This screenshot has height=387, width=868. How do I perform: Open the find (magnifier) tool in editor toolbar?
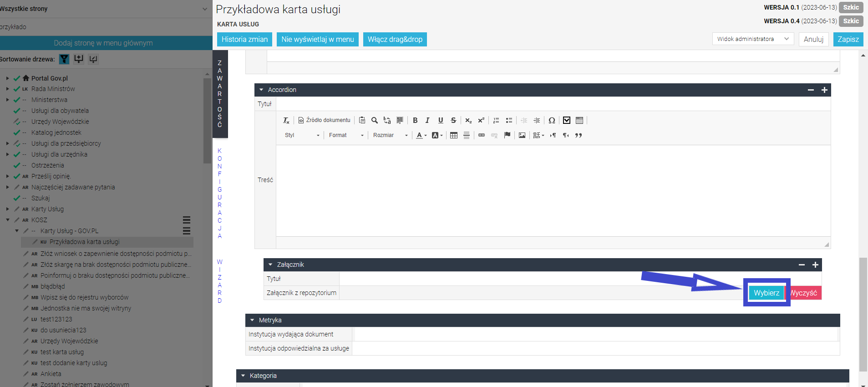tap(375, 120)
